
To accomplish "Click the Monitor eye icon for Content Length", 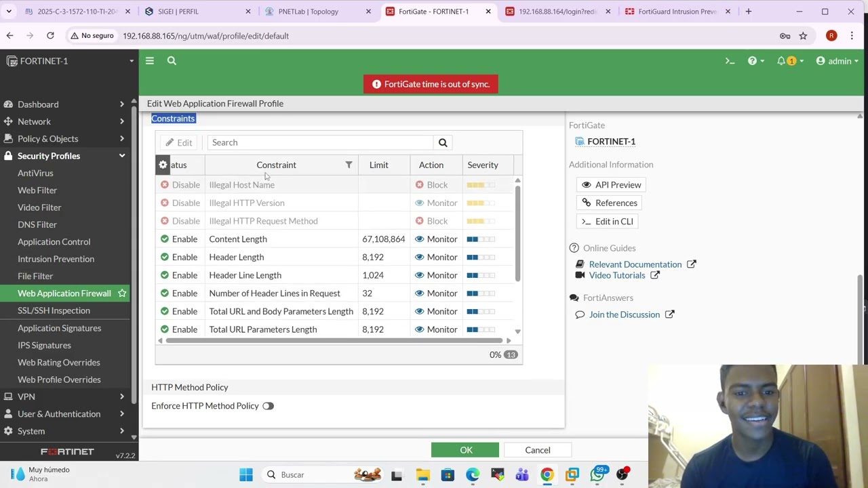I will (419, 239).
